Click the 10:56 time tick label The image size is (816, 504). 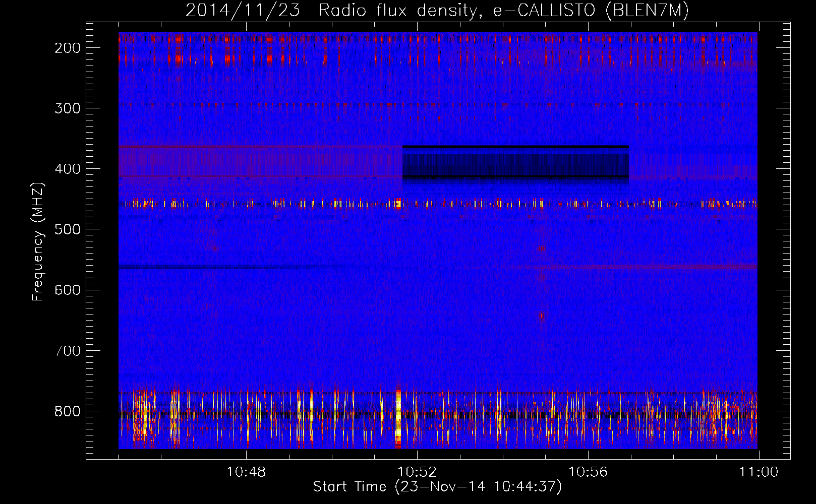588,472
